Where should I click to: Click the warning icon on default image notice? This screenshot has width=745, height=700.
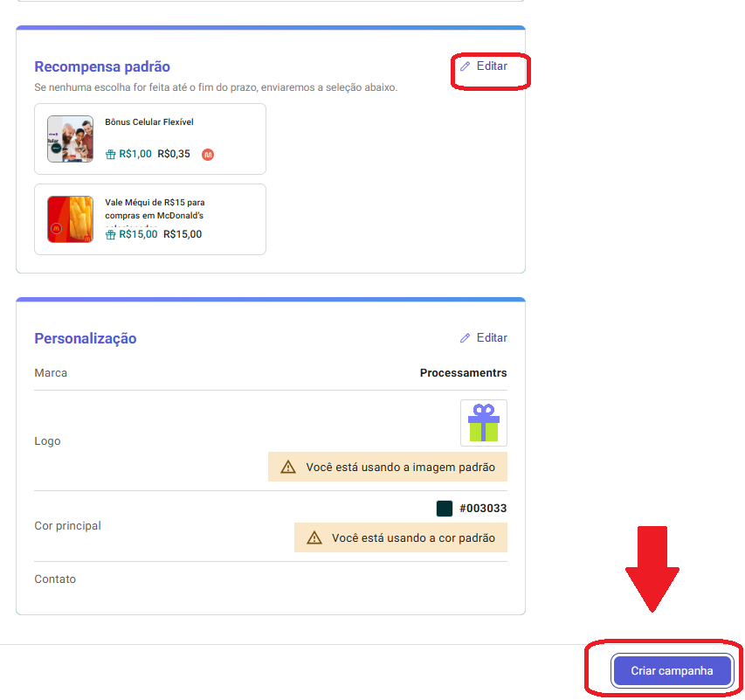point(288,468)
